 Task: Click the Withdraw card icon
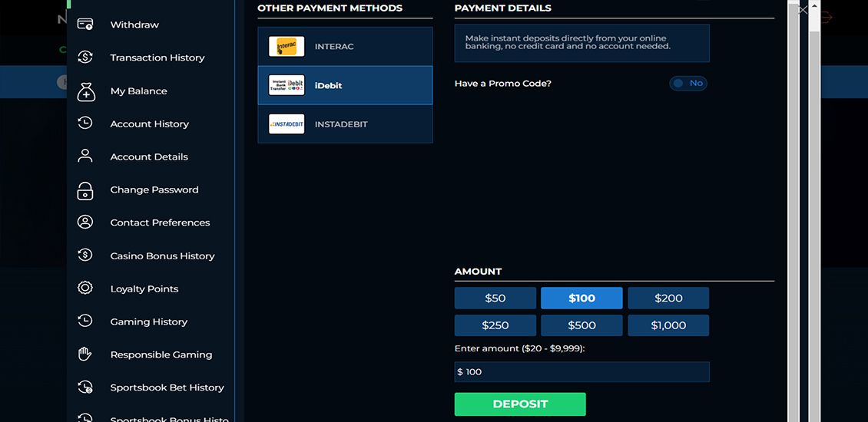pyautogui.click(x=84, y=25)
